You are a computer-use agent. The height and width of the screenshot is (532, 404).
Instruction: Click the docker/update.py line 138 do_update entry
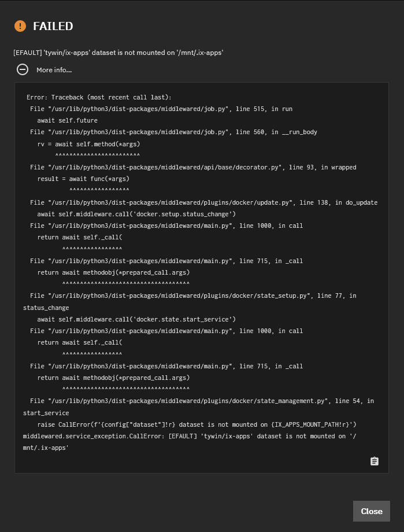(203, 202)
